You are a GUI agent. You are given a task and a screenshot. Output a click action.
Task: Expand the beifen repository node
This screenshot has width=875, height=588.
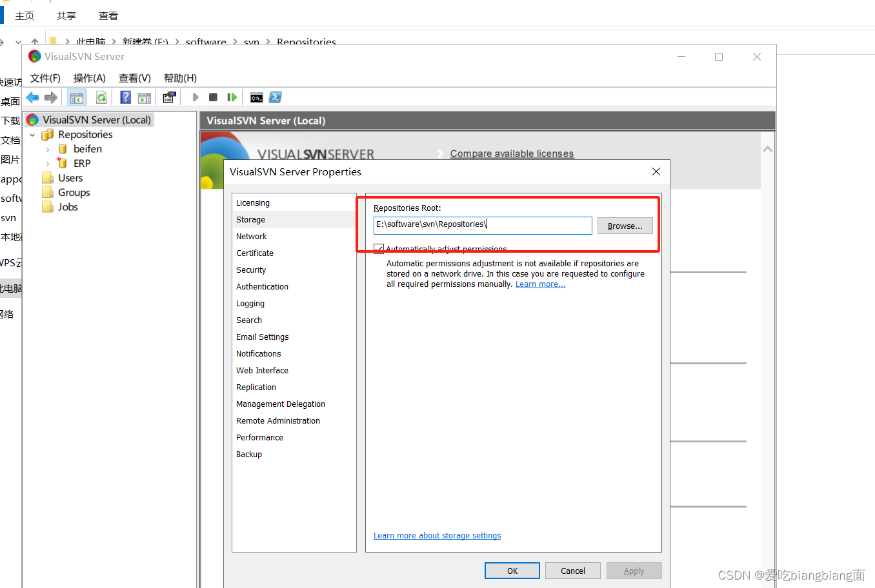48,150
